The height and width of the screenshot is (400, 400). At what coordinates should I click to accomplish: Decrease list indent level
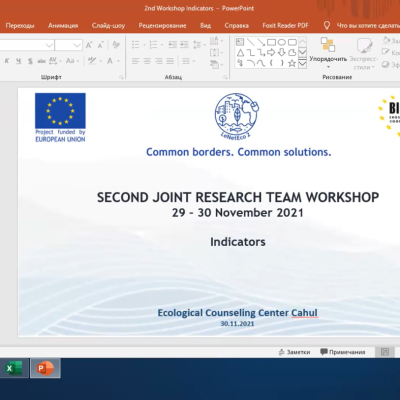click(172, 45)
